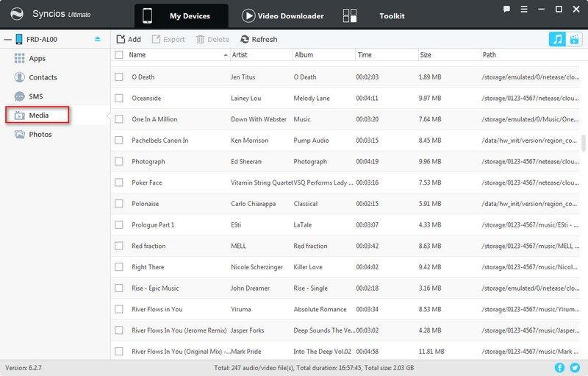This screenshot has width=588, height=376.
Task: Click the 11.81 MB size cell
Action: (x=431, y=352)
